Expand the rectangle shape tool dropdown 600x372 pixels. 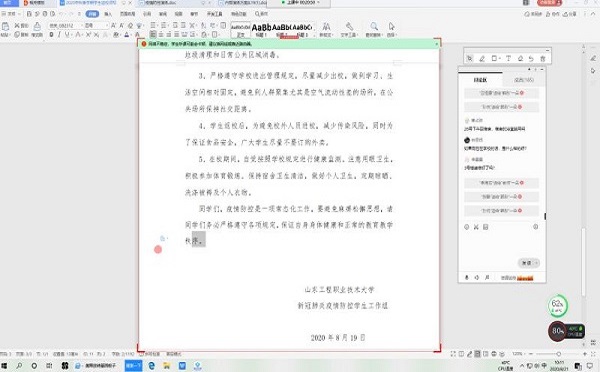[500, 59]
